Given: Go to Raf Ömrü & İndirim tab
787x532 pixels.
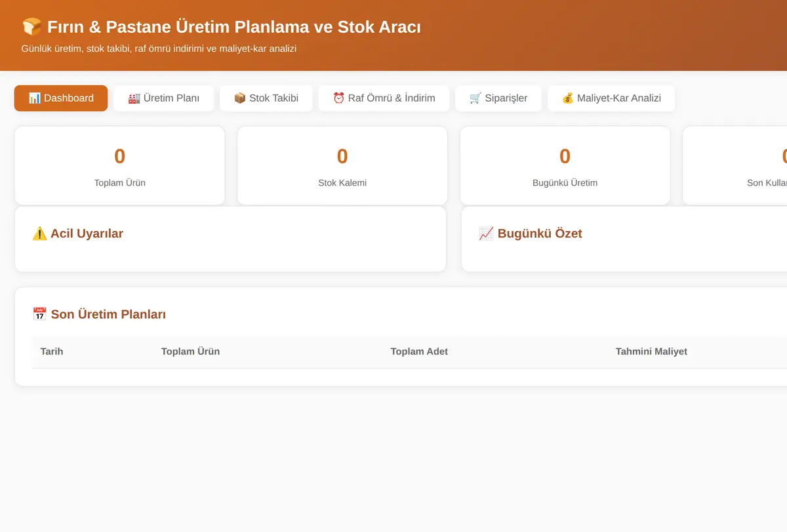Looking at the screenshot, I should (x=384, y=98).
